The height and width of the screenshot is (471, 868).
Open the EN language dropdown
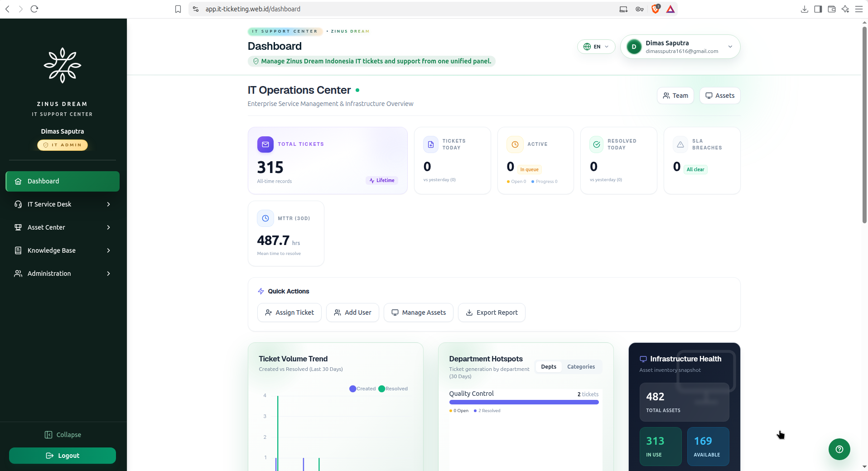coord(596,47)
